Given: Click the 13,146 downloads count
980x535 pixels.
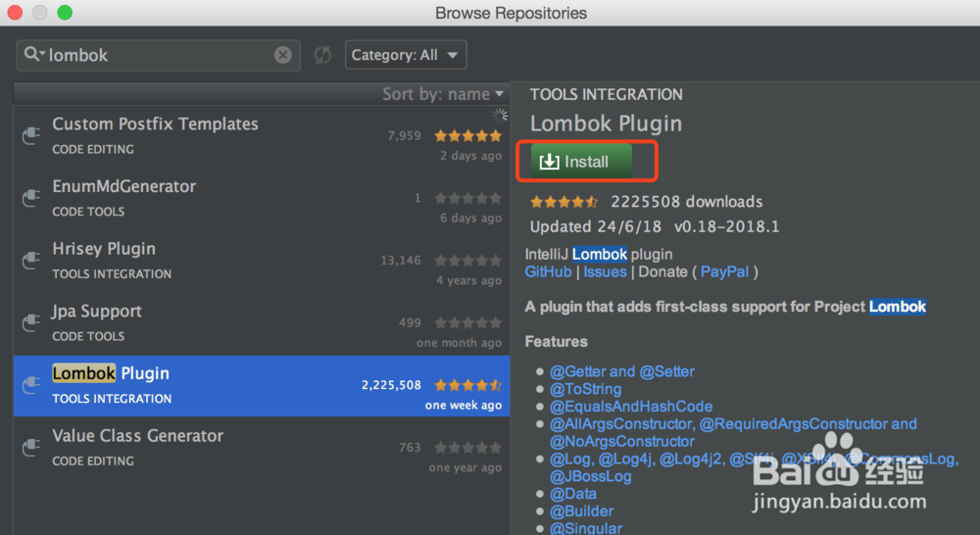Looking at the screenshot, I should 401,260.
